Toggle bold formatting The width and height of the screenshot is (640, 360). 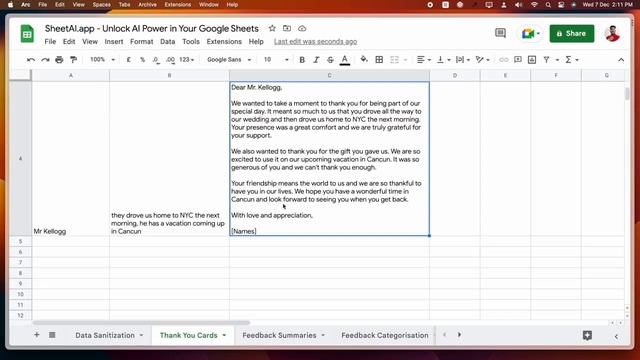click(x=302, y=60)
